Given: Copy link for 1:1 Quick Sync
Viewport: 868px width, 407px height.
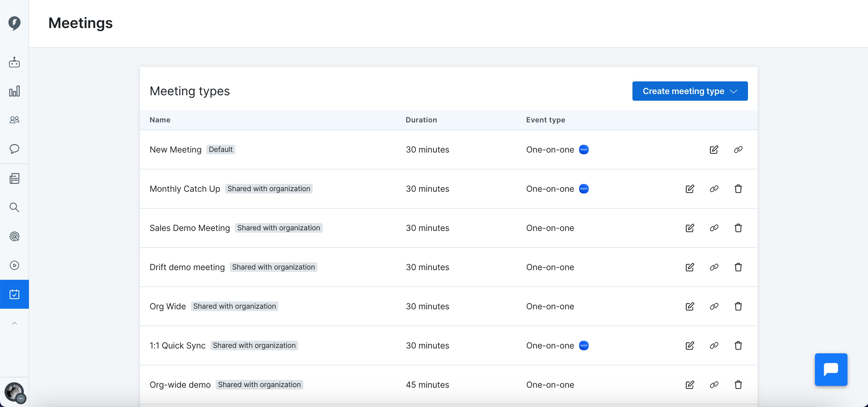Looking at the screenshot, I should tap(714, 345).
